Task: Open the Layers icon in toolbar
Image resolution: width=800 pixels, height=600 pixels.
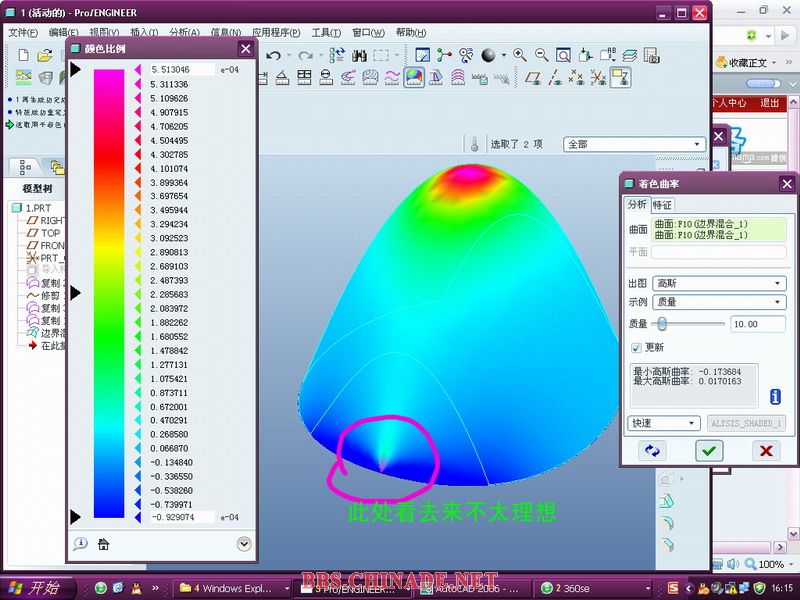Action: point(630,55)
